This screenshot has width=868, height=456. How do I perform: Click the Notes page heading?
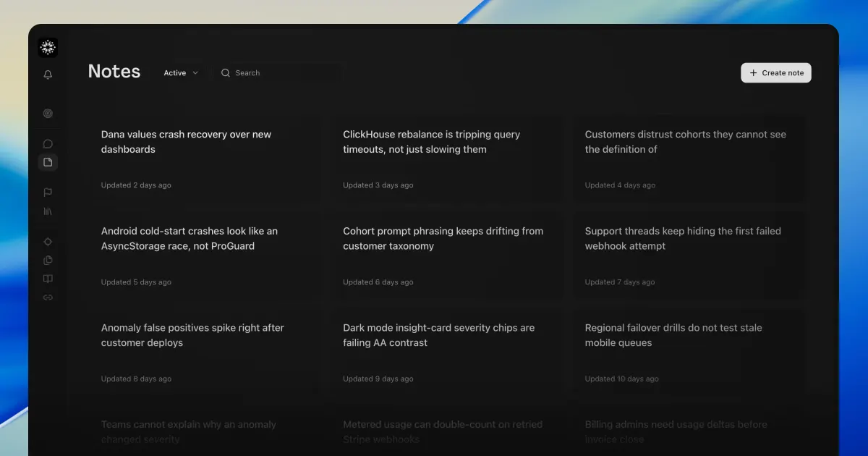click(114, 72)
